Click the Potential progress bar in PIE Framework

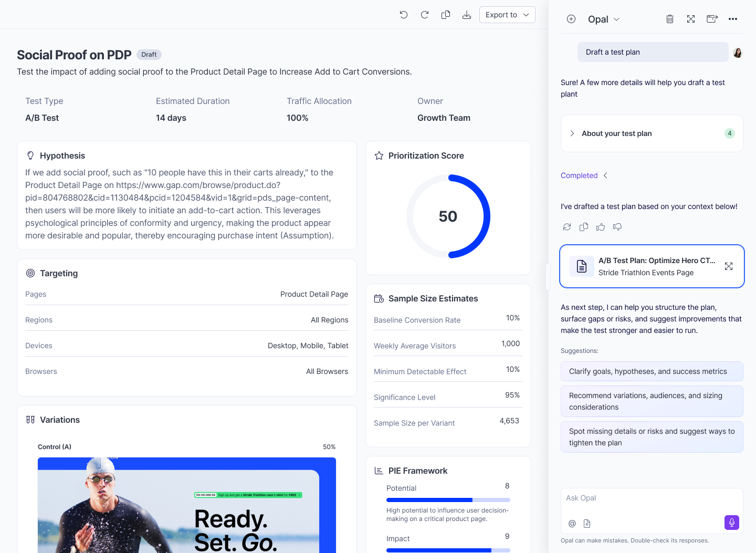pos(448,499)
